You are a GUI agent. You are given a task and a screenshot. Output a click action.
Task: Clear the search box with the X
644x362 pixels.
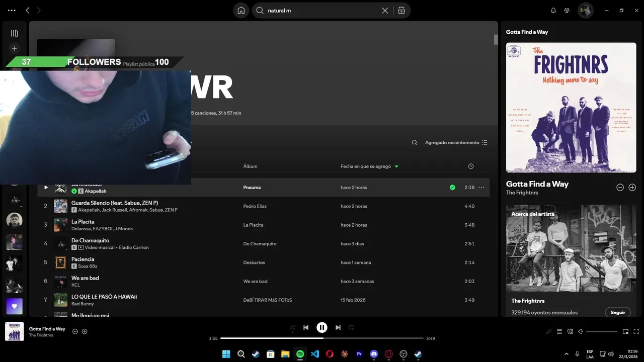pyautogui.click(x=385, y=11)
